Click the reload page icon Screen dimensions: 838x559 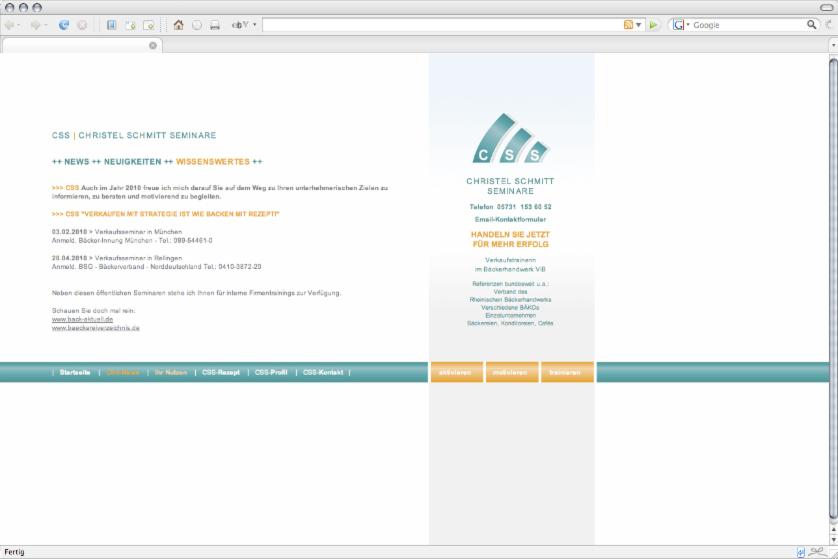point(64,25)
